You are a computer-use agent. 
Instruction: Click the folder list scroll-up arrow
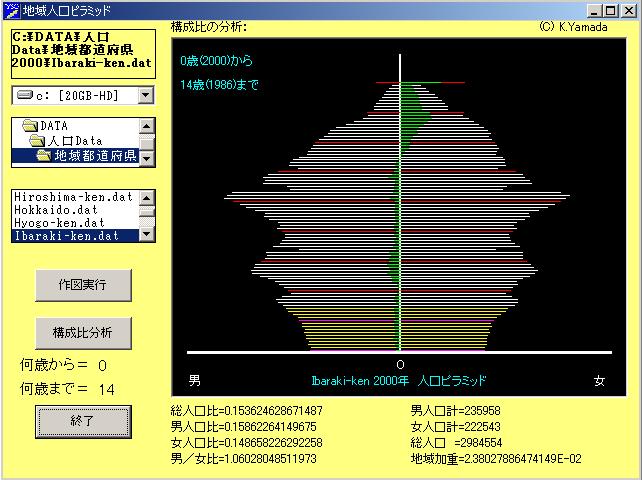coord(147,126)
